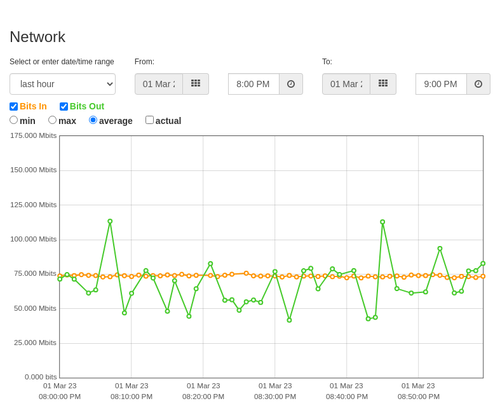Click the From time field 8:00 PM
Viewport: 500px width, 403px height.
[x=253, y=84]
